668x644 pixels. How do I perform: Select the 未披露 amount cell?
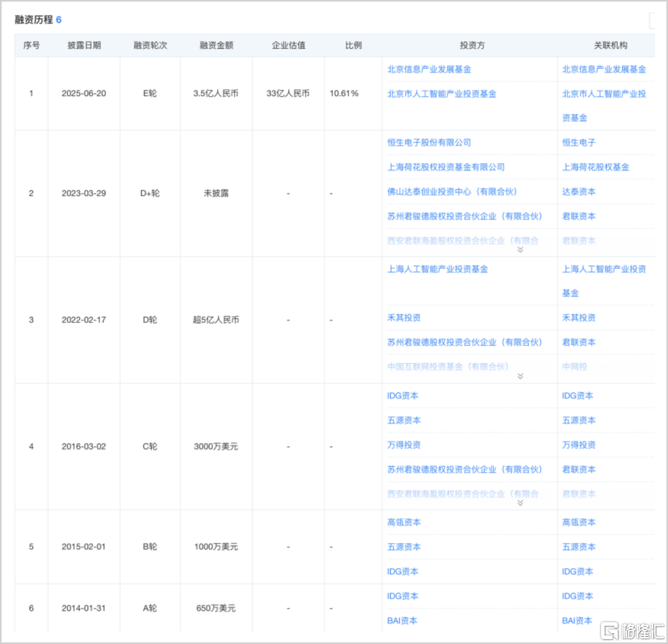(216, 193)
